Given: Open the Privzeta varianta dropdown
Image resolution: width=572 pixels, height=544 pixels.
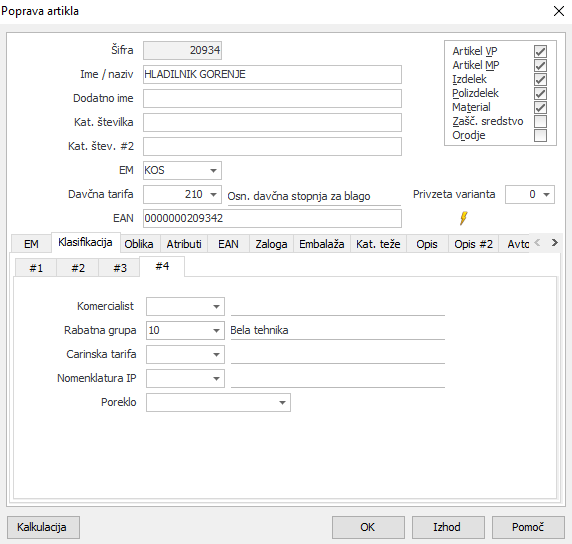Looking at the screenshot, I should coord(546,194).
